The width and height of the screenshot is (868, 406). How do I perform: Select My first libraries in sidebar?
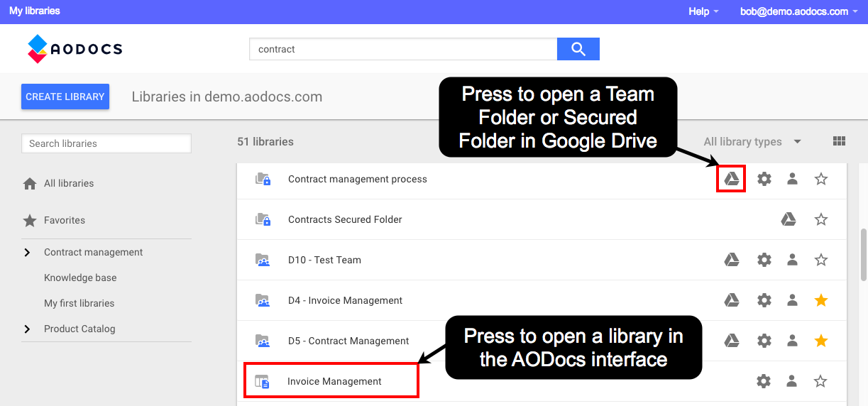pyautogui.click(x=79, y=303)
